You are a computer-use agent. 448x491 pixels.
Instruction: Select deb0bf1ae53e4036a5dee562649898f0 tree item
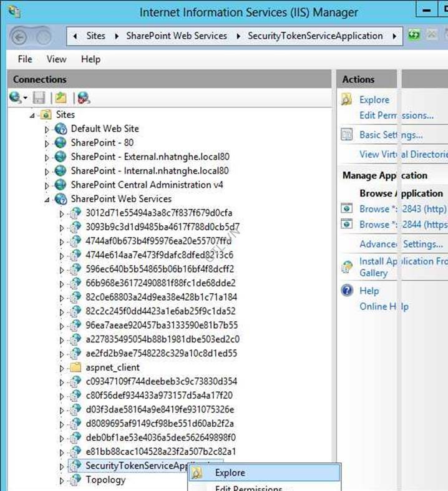point(160,437)
